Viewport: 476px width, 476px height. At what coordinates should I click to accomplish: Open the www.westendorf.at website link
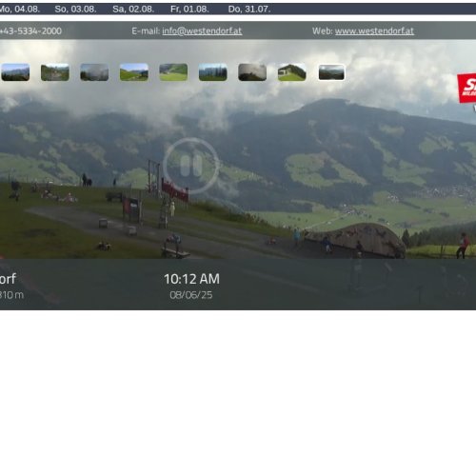click(x=374, y=31)
